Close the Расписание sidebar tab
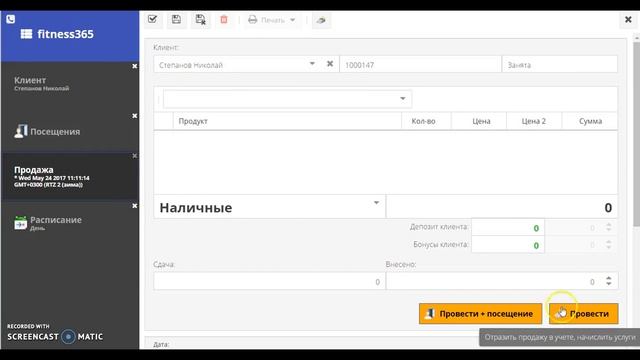The width and height of the screenshot is (640, 360). [135, 206]
